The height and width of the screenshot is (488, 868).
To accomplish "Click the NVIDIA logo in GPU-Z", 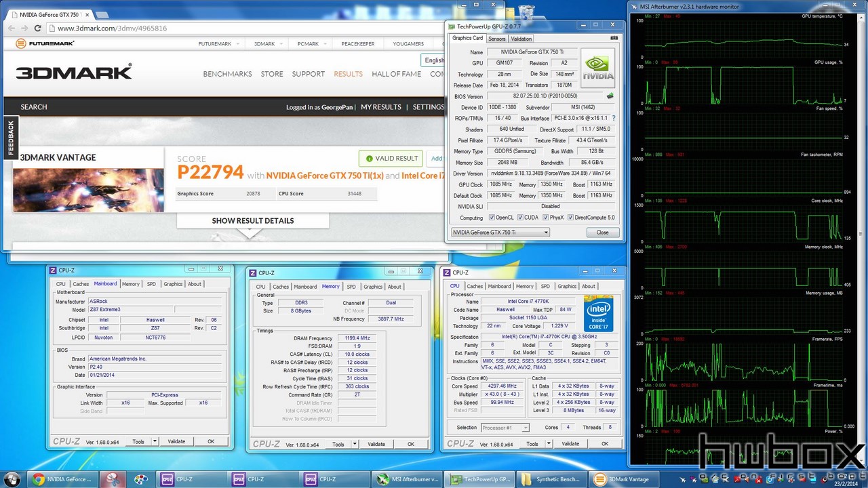I will coord(597,67).
